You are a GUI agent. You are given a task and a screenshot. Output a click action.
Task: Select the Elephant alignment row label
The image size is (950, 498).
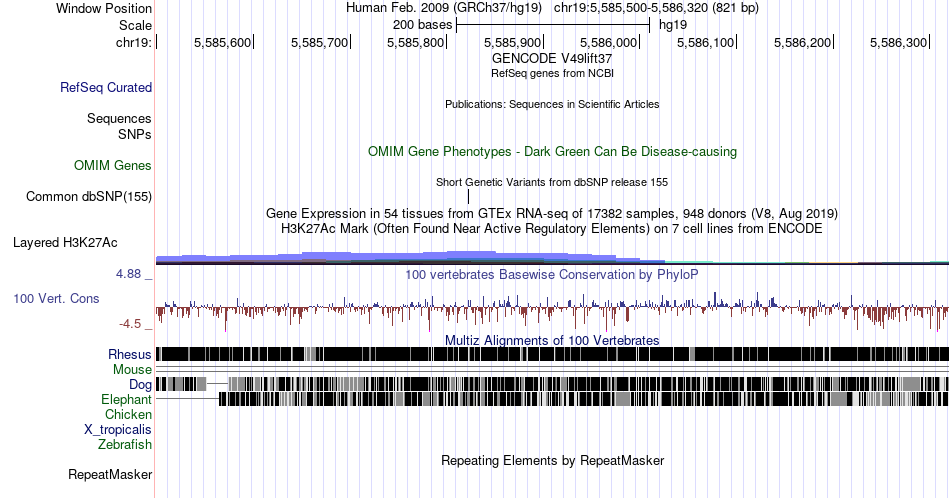coord(127,399)
